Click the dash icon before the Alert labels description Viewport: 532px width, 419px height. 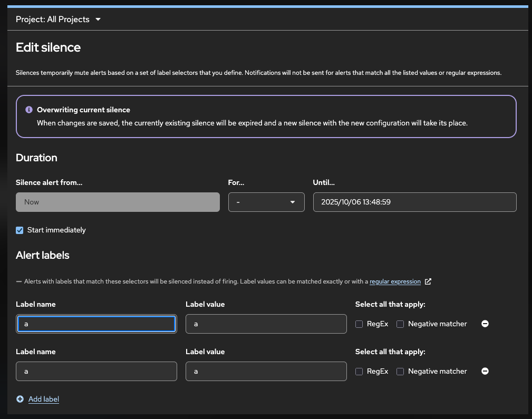pos(19,281)
